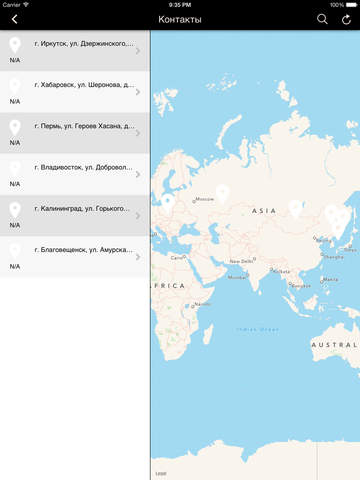The height and width of the screenshot is (480, 360).
Task: Select the map pin east of Moscow
Action: [222, 194]
